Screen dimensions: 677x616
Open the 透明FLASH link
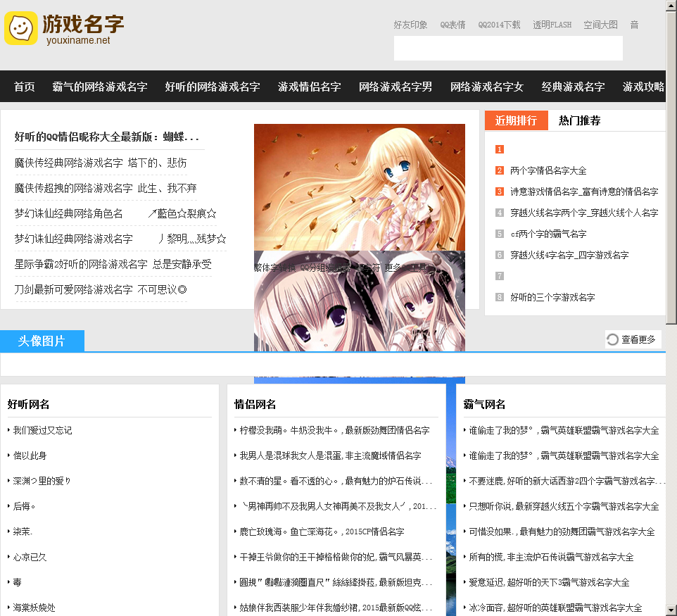tap(552, 25)
